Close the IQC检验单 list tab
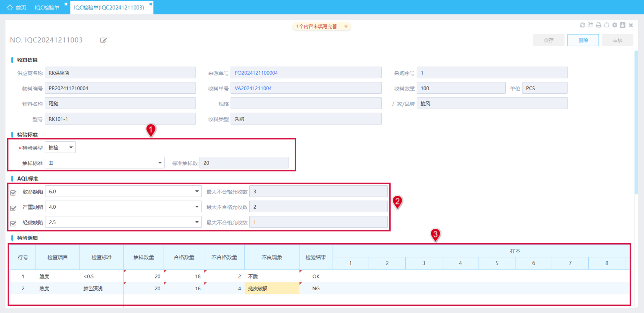This screenshot has width=644, height=313. point(66,4)
